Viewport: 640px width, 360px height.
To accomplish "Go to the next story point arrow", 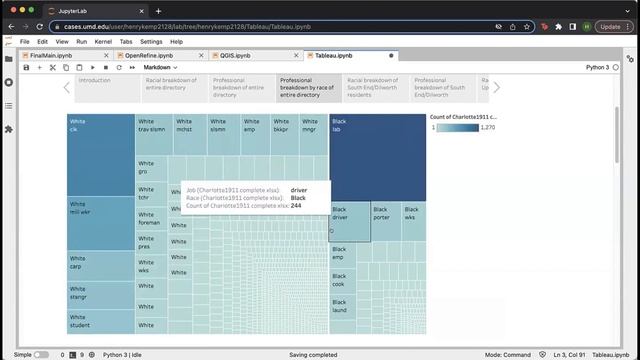I will point(496,87).
